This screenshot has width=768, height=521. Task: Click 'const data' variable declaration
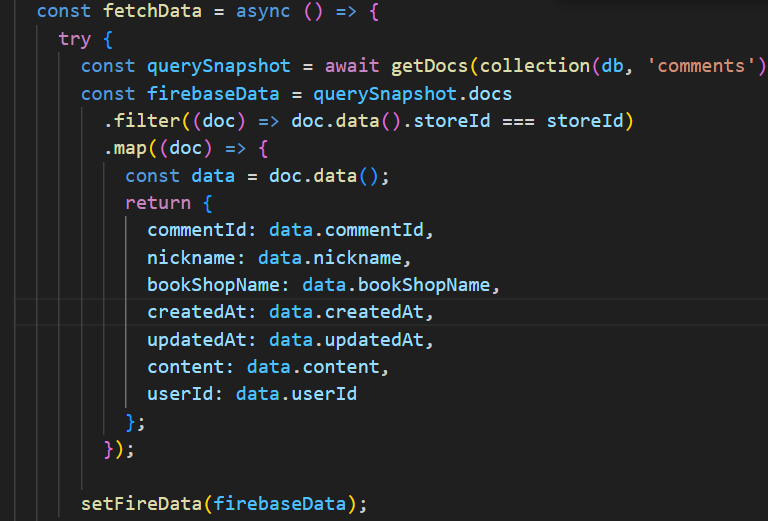tap(180, 176)
